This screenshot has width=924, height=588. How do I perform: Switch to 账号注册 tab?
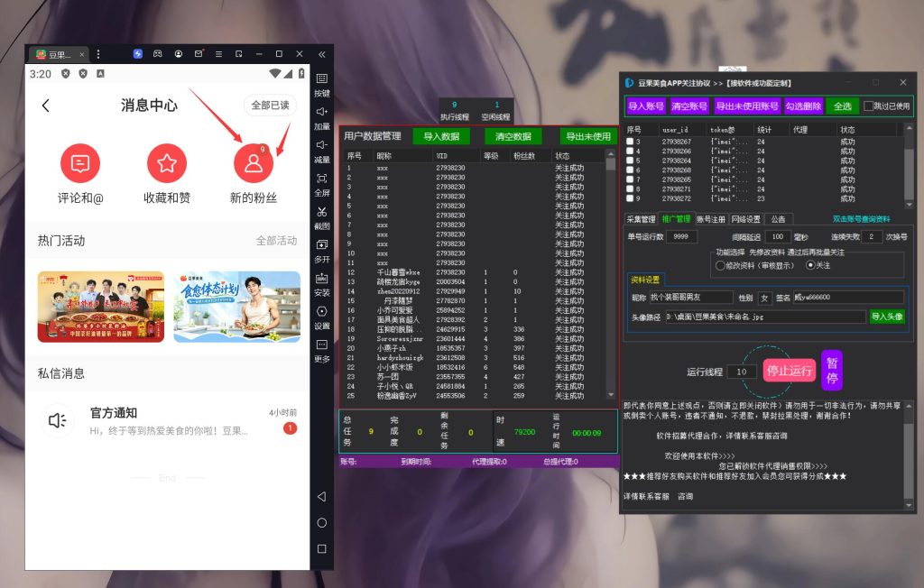(x=711, y=219)
